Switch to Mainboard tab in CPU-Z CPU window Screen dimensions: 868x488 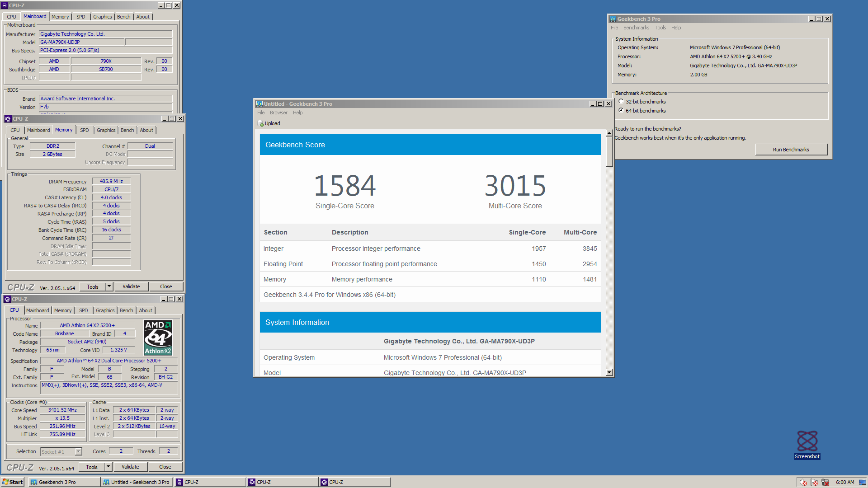pos(38,310)
